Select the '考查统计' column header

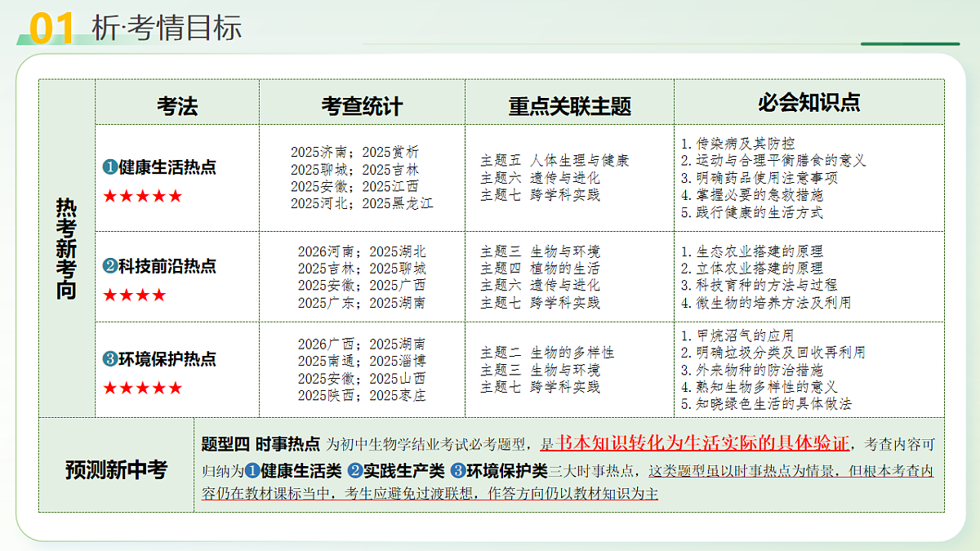tap(362, 106)
